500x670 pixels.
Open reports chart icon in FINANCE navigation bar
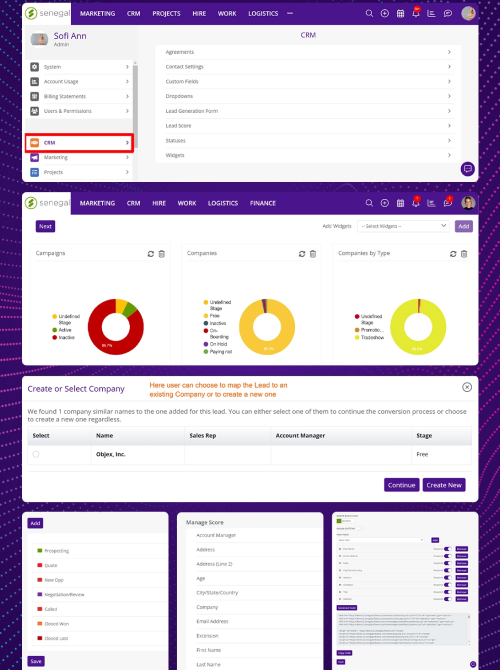click(x=431, y=203)
